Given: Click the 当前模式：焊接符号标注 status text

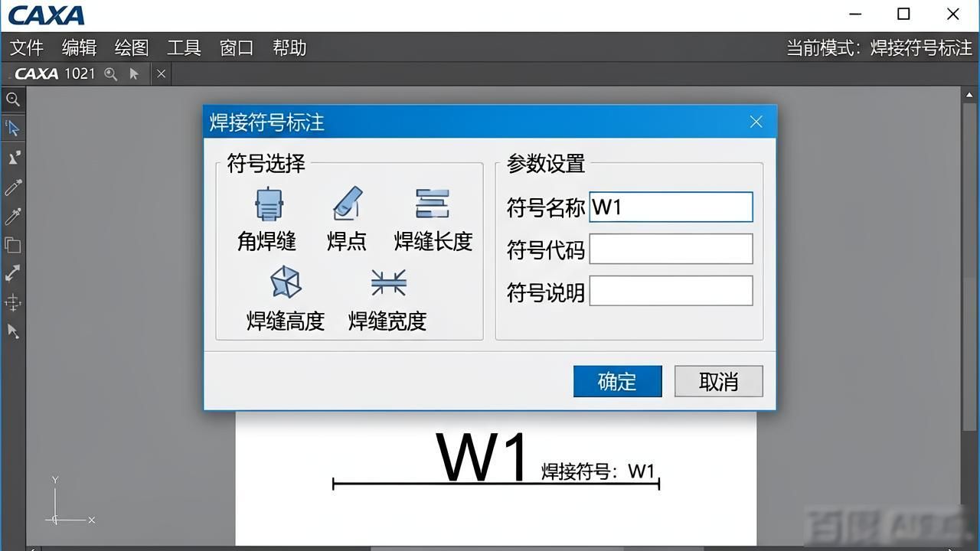Looking at the screenshot, I should point(879,47).
